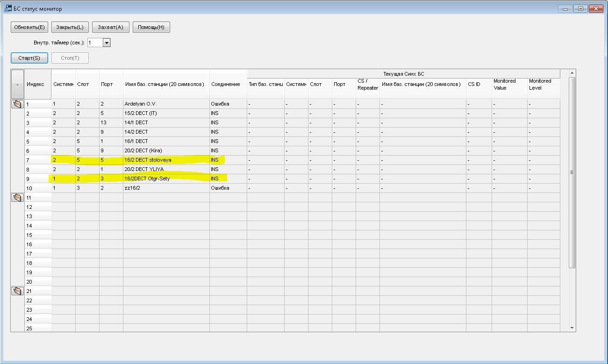The height and width of the screenshot is (364, 608).
Task: Open the interval timer dropdown arrow
Action: 107,43
